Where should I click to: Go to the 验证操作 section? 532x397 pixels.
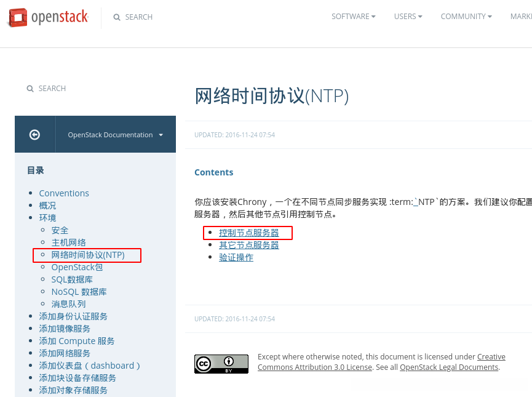(236, 257)
